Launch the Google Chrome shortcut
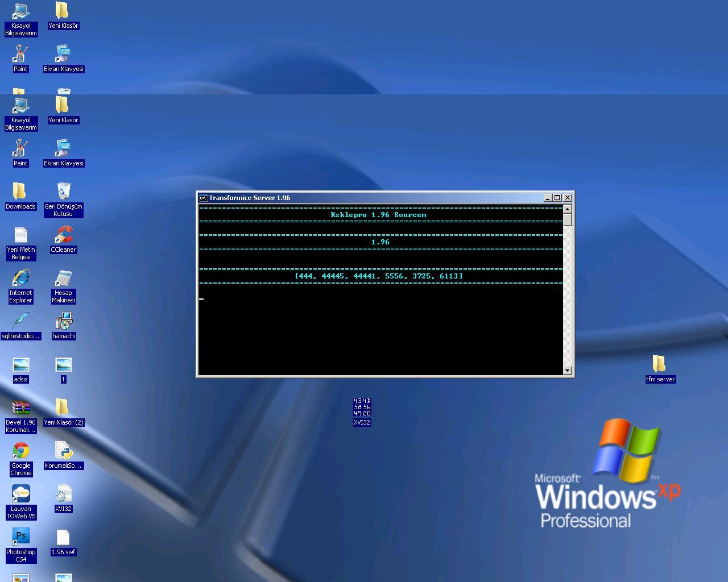Screen dimensions: 728x582 (20, 459)
